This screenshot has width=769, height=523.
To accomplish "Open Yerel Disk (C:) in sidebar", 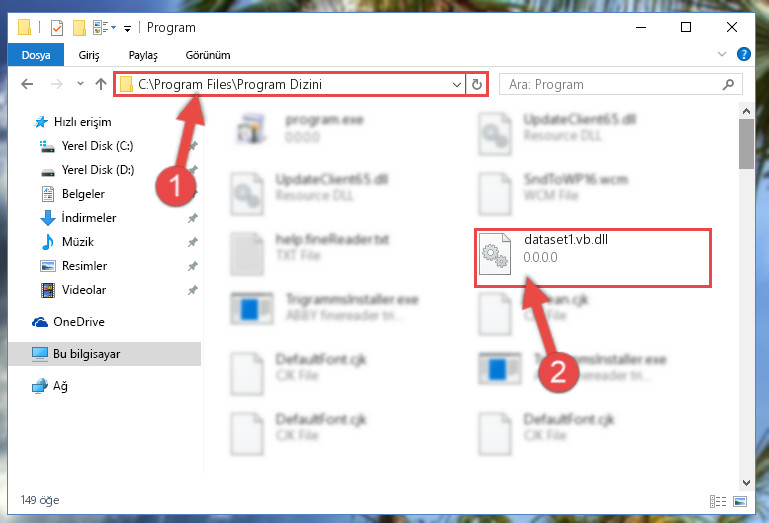I will pos(97,146).
